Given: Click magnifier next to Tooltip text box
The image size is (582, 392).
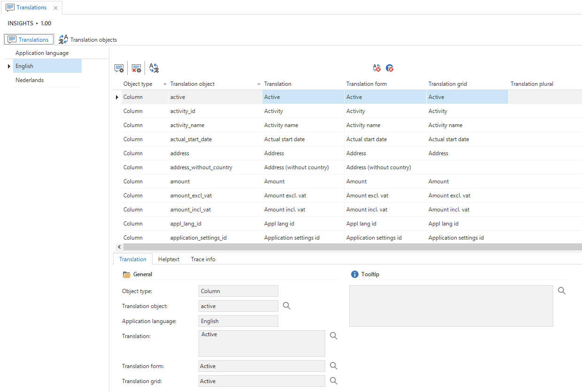Looking at the screenshot, I should click(562, 291).
